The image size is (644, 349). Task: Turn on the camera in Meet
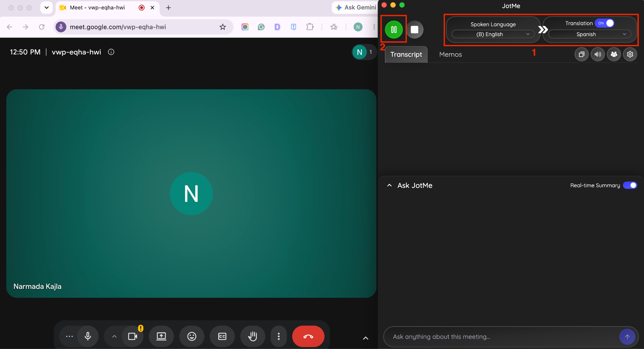coord(133,336)
